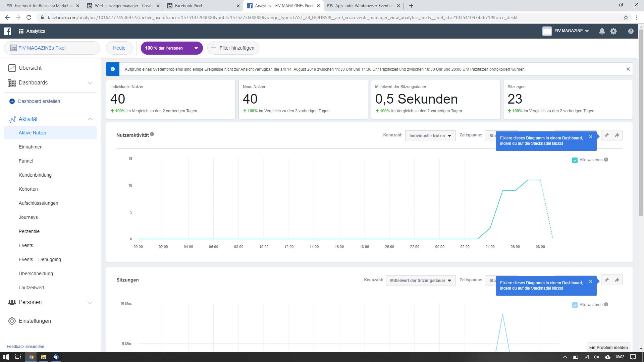This screenshot has height=362, width=644.
Task: Pin the Sitzungen chart to dashboard
Action: pos(606,280)
